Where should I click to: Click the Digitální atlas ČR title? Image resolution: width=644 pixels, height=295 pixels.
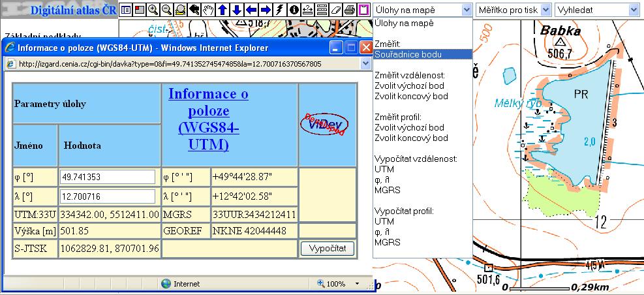[x=73, y=10]
